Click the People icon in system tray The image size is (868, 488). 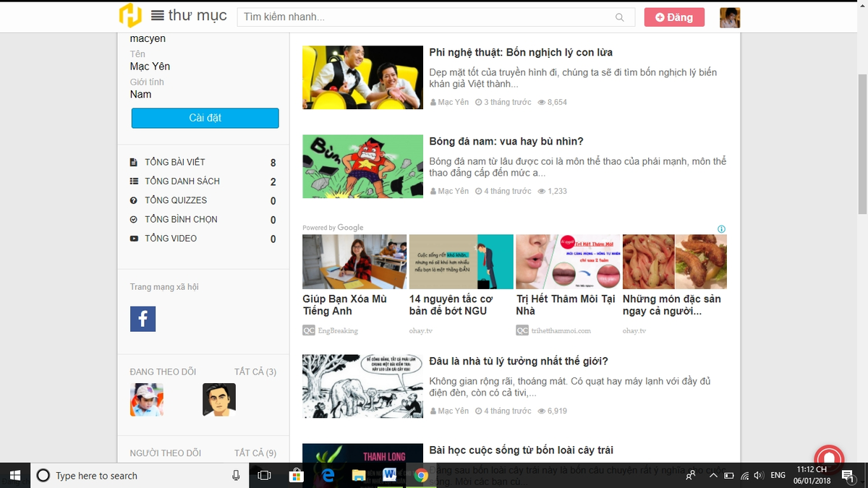691,475
